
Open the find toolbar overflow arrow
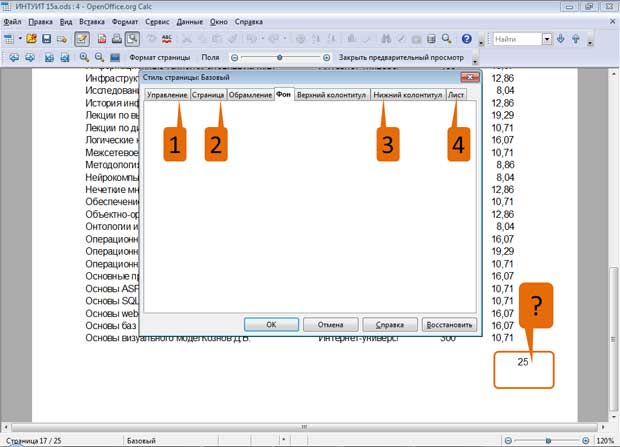click(x=590, y=42)
